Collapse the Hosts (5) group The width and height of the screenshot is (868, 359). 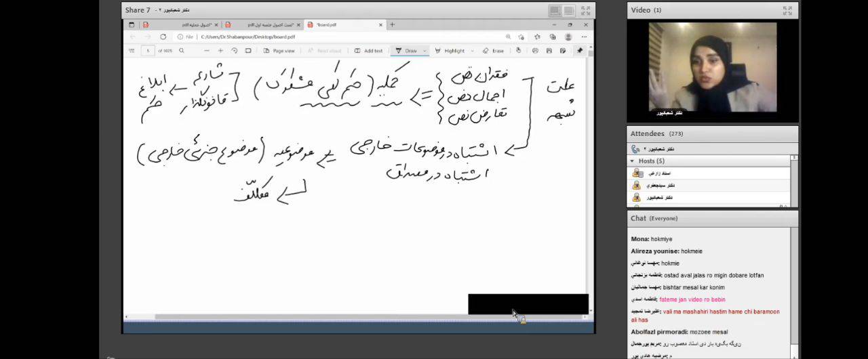pos(632,161)
